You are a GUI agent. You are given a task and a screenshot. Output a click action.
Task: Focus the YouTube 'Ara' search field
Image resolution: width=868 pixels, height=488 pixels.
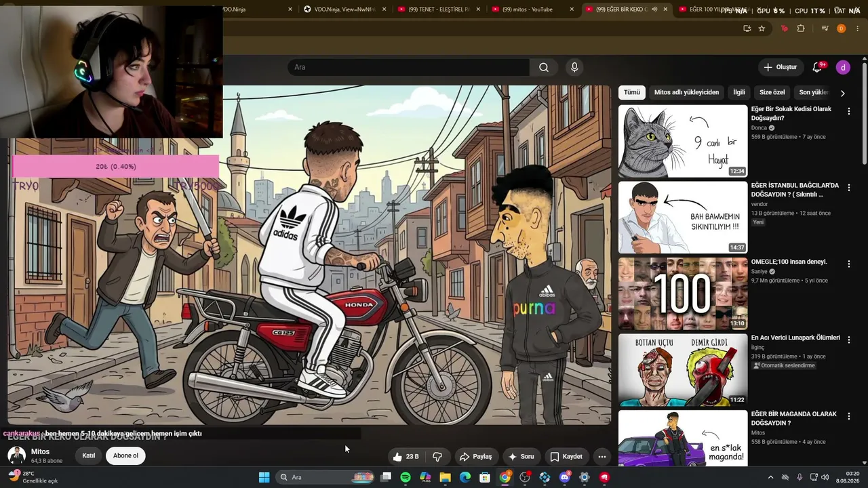pos(408,67)
